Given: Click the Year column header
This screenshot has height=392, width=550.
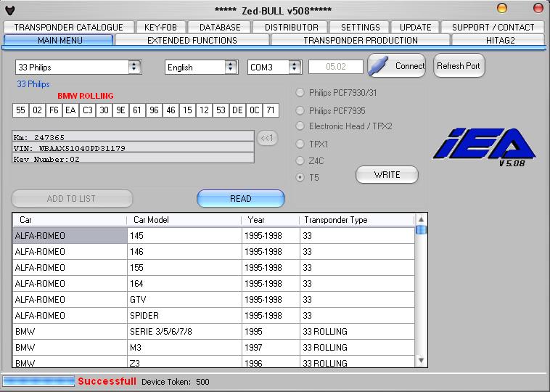Looking at the screenshot, I should 271,220.
